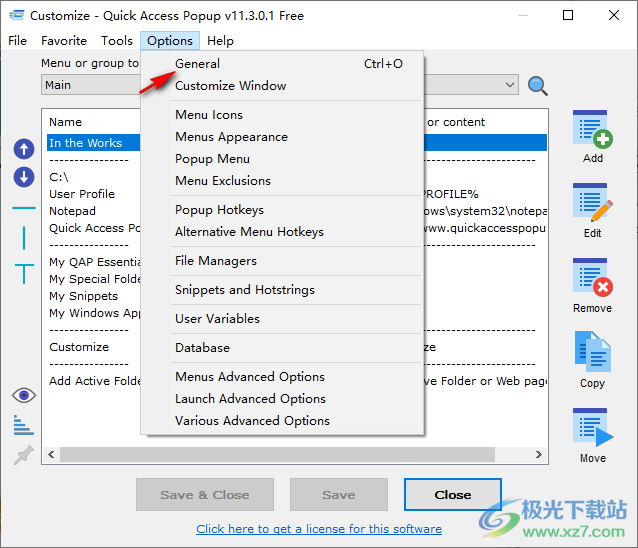Open Snippets and Hotstrings options
Image resolution: width=638 pixels, height=548 pixels.
[x=282, y=290]
